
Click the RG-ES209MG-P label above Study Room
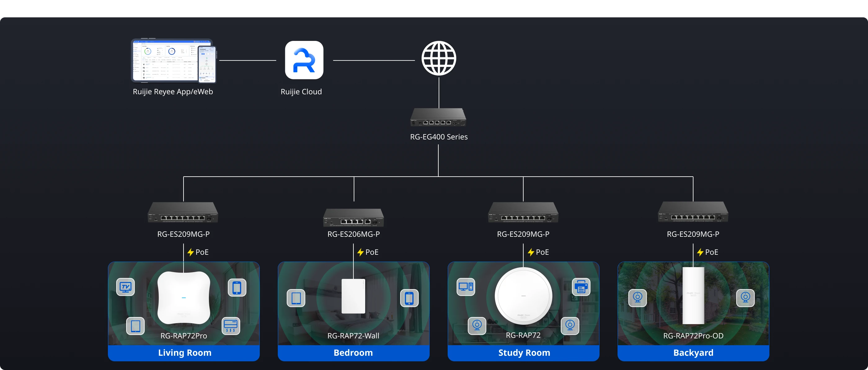(x=523, y=234)
